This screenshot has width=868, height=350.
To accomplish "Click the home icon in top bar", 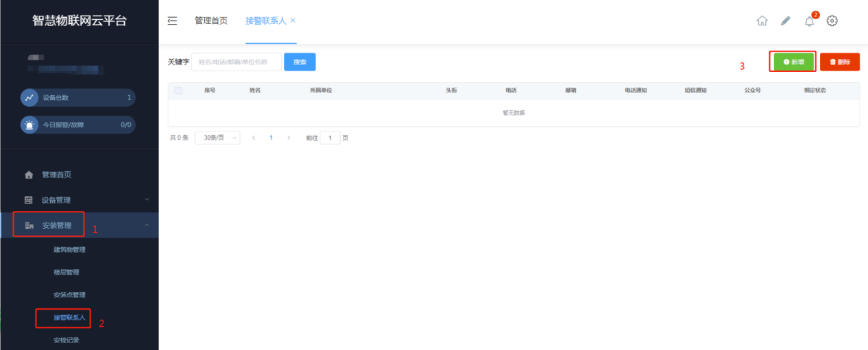I will pos(762,21).
